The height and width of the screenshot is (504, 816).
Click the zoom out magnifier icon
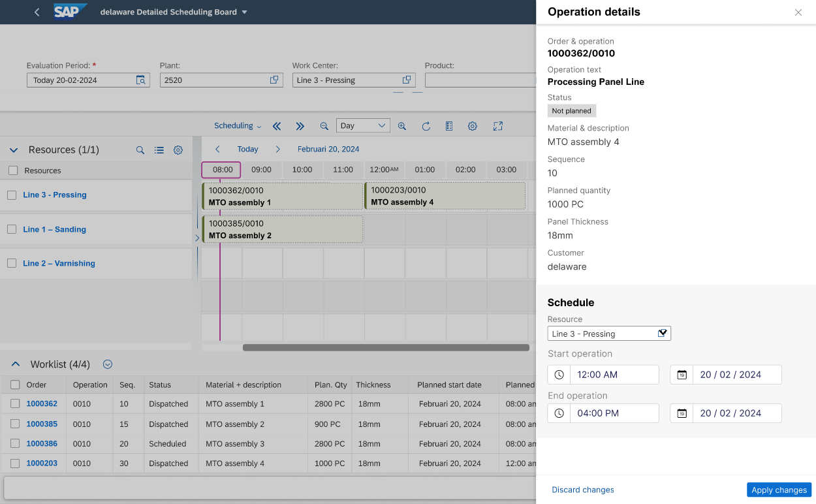(x=324, y=126)
